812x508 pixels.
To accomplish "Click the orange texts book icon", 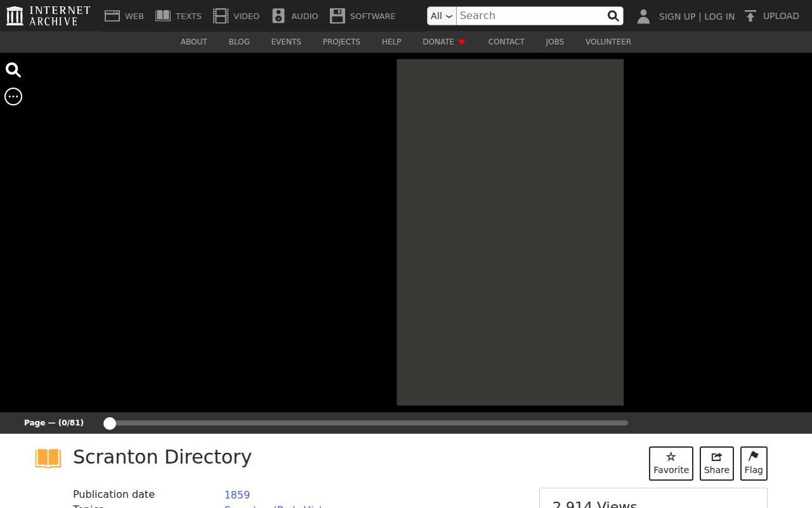I will tap(48, 458).
